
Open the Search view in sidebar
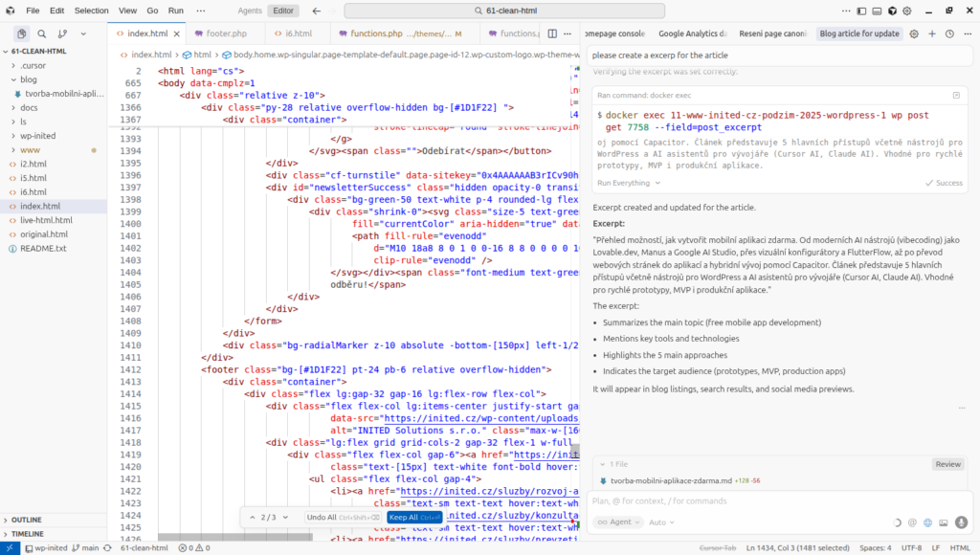[x=41, y=33]
